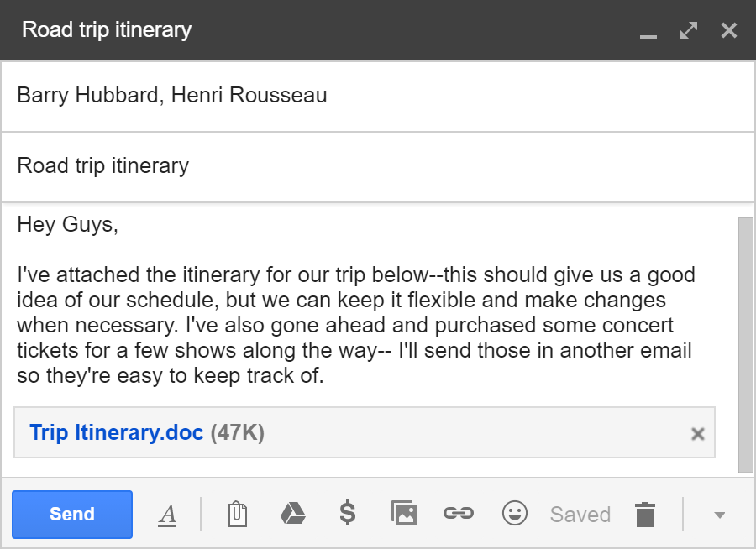Viewport: 756px width, 549px height.
Task: Open the Trip Itinerary.doc attachment
Action: point(117,432)
